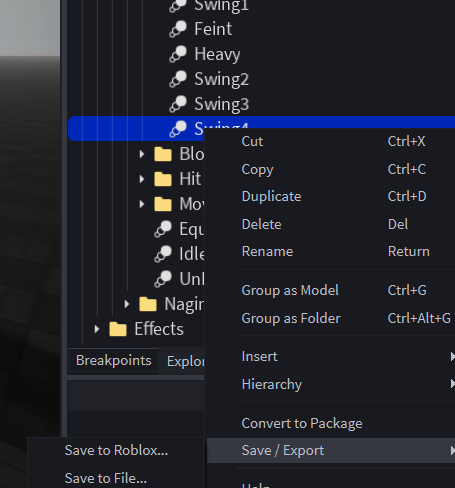Click the Heavy animation icon
Viewport: 455px width, 488px height.
[178, 54]
